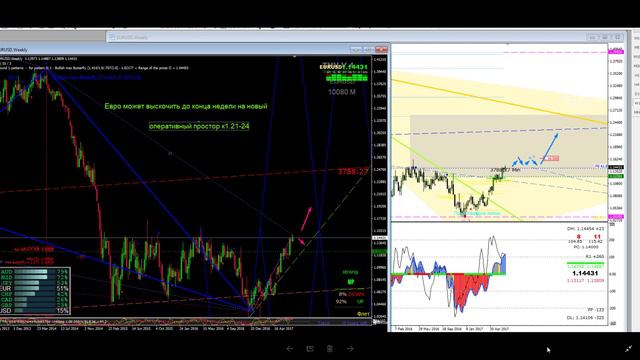
Task: Go to the previous image with the left arrow
Action: click(x=289, y=349)
